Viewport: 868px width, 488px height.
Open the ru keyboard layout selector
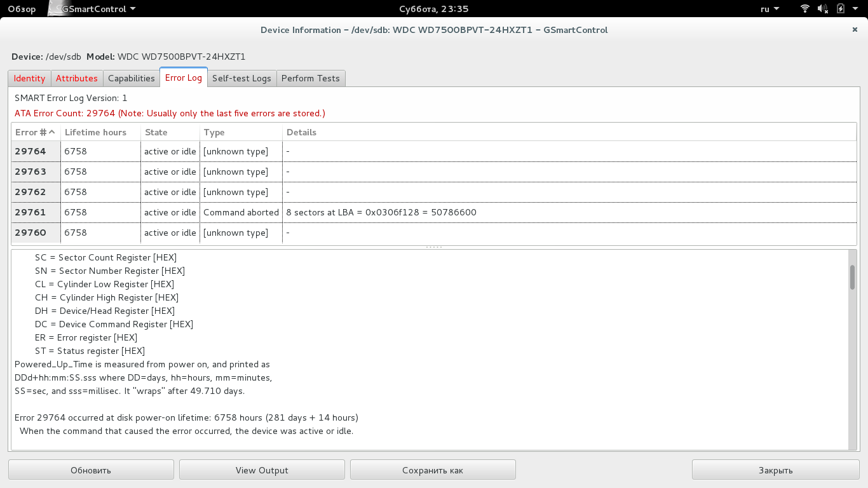pyautogui.click(x=770, y=9)
